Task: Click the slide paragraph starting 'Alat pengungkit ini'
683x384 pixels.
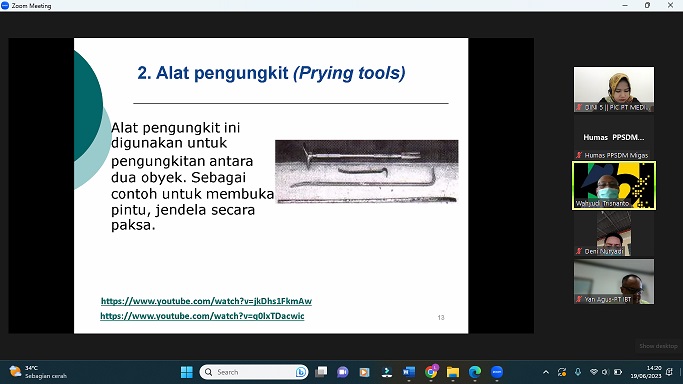Action: click(192, 176)
